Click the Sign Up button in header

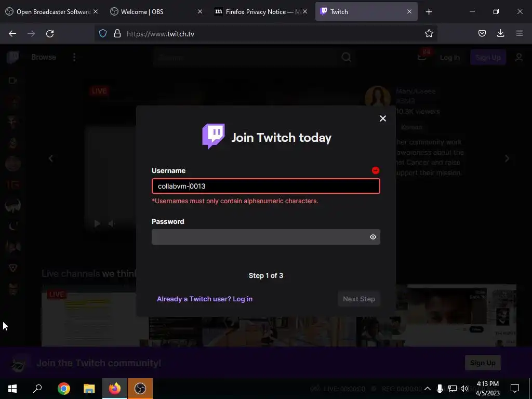[x=488, y=57]
